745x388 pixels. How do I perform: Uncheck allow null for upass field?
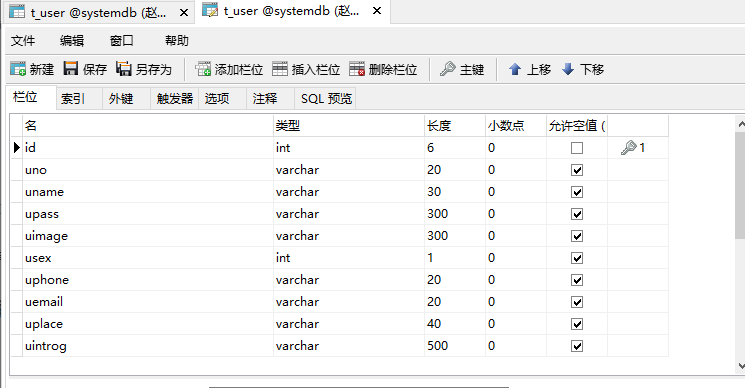[x=577, y=214]
